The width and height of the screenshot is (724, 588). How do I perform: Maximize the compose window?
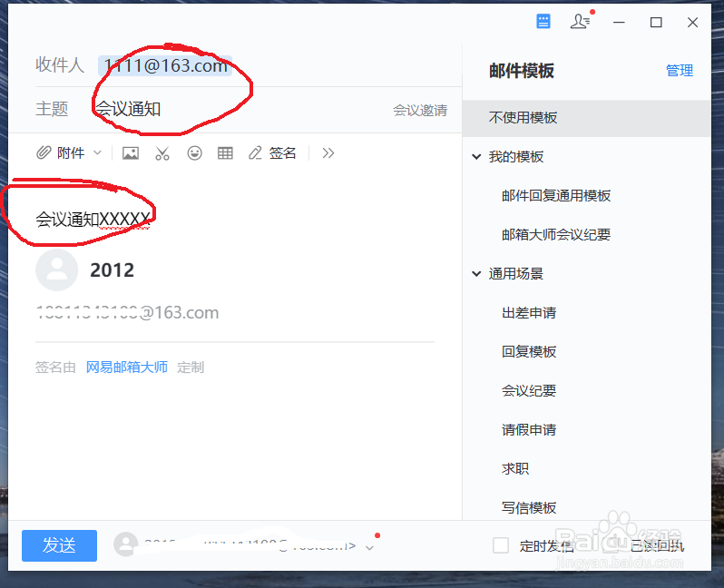[x=656, y=22]
